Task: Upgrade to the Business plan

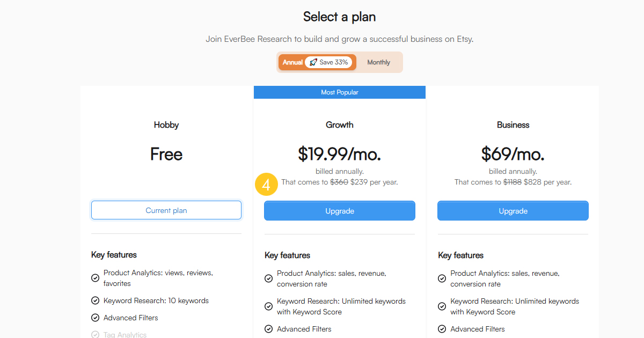Action: (x=513, y=211)
